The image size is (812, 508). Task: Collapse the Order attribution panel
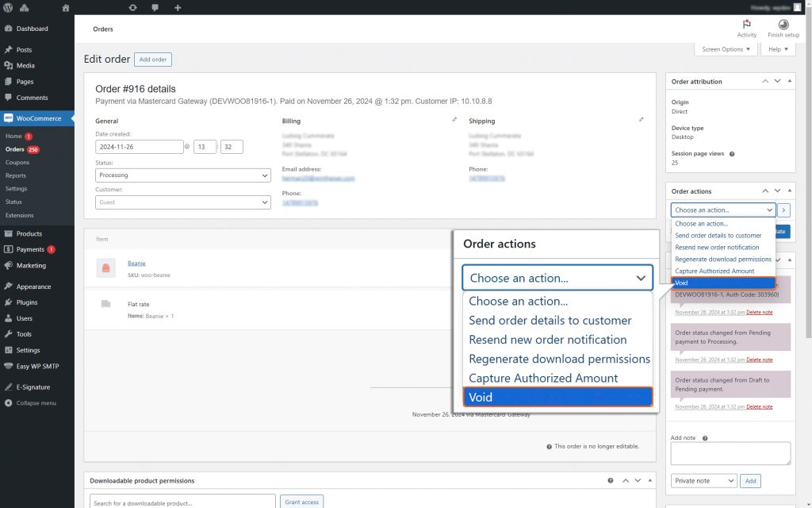[789, 82]
